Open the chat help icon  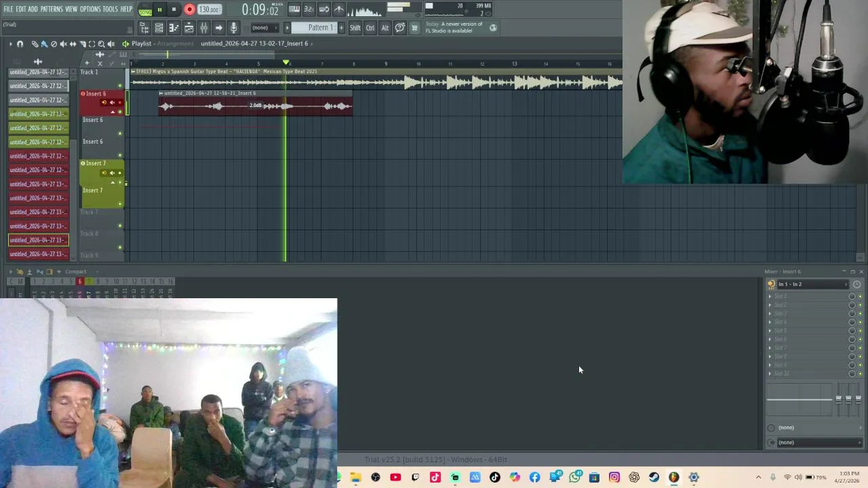point(400,28)
